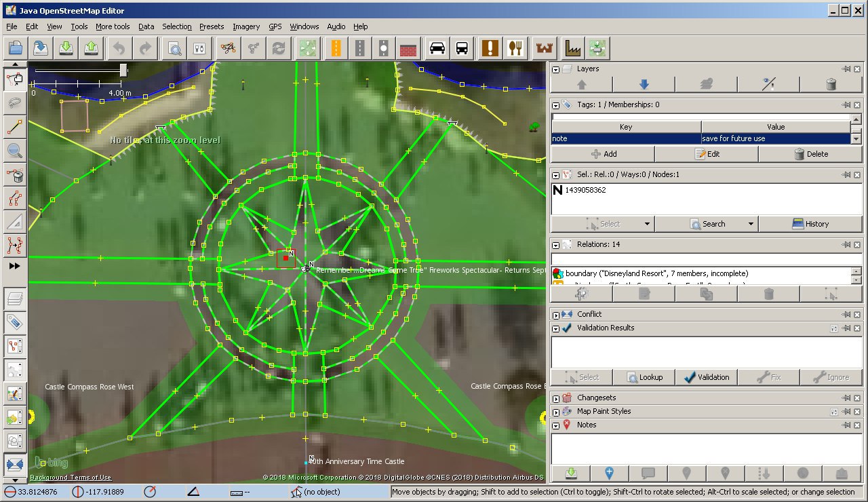Choose the car preset icon
This screenshot has width=868, height=502.
437,48
